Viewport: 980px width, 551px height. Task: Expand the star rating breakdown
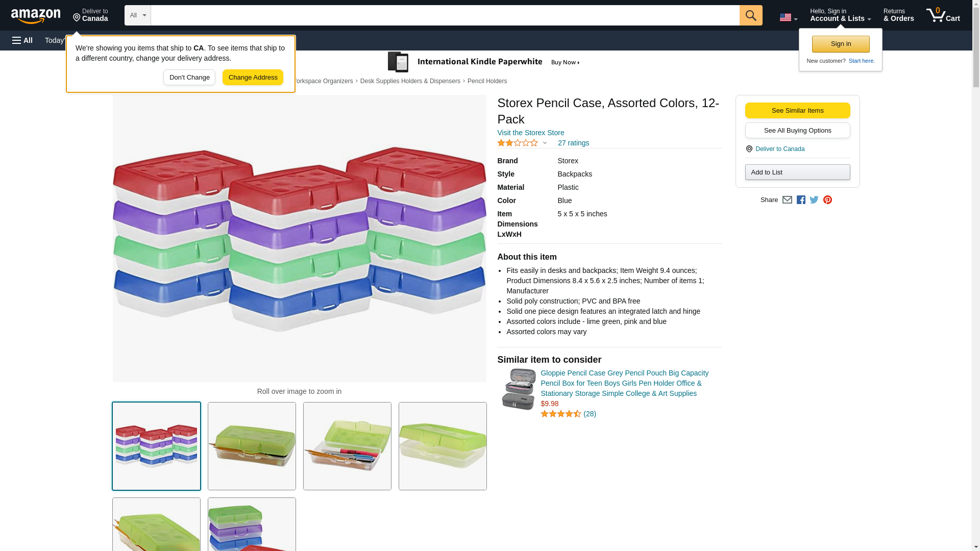click(x=545, y=143)
